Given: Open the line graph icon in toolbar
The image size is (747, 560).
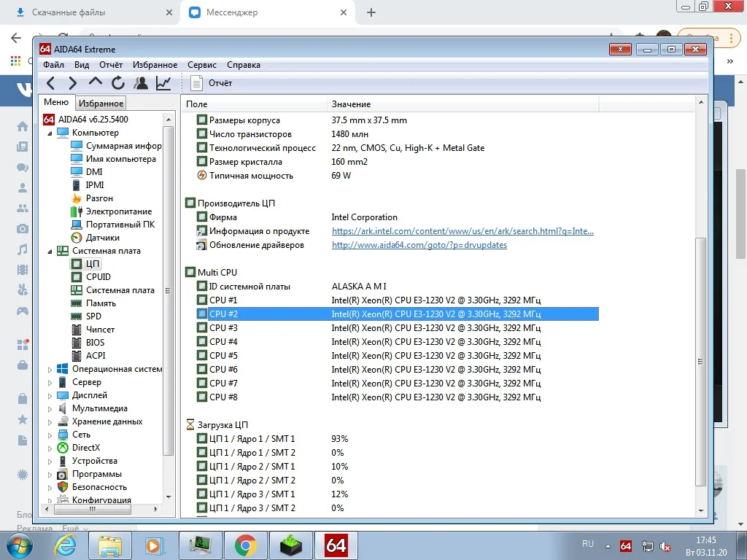Looking at the screenshot, I should tap(163, 83).
